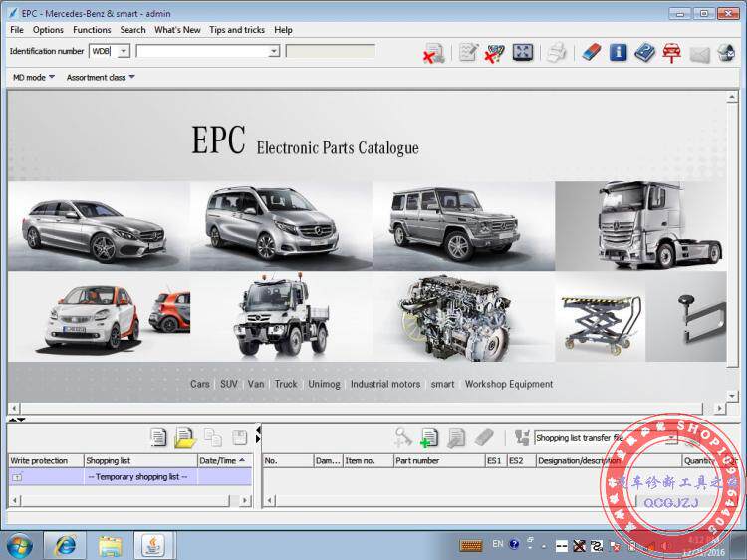This screenshot has width=747, height=560.
Task: Click the new shopping list document icon
Action: point(158,437)
